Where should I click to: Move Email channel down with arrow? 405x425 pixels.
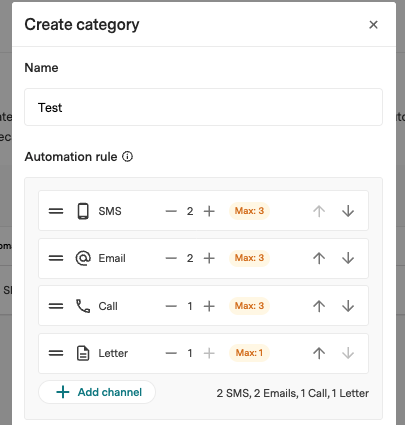(348, 258)
